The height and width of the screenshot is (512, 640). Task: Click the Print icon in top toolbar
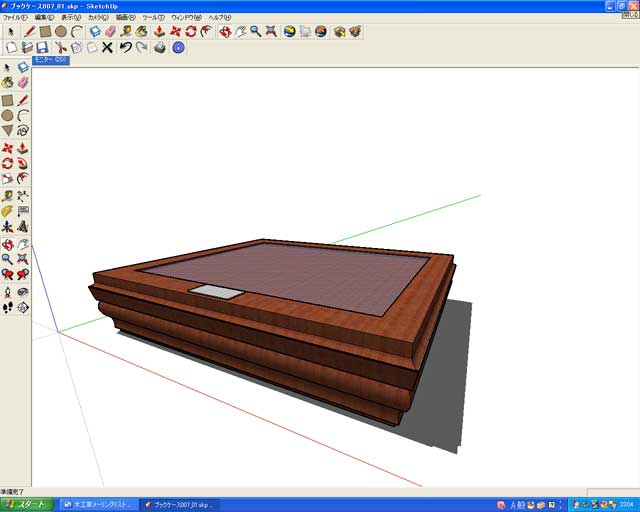[x=160, y=47]
